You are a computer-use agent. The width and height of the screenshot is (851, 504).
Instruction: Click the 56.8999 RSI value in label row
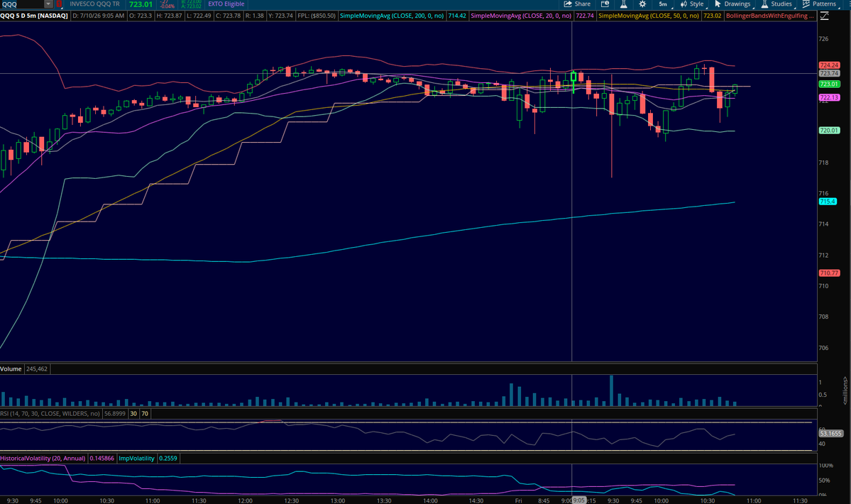pos(115,413)
